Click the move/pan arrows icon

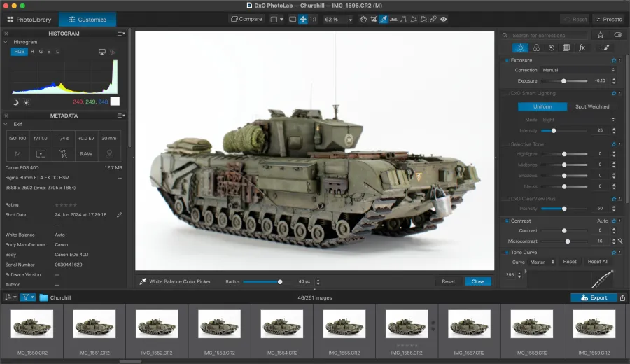point(303,20)
